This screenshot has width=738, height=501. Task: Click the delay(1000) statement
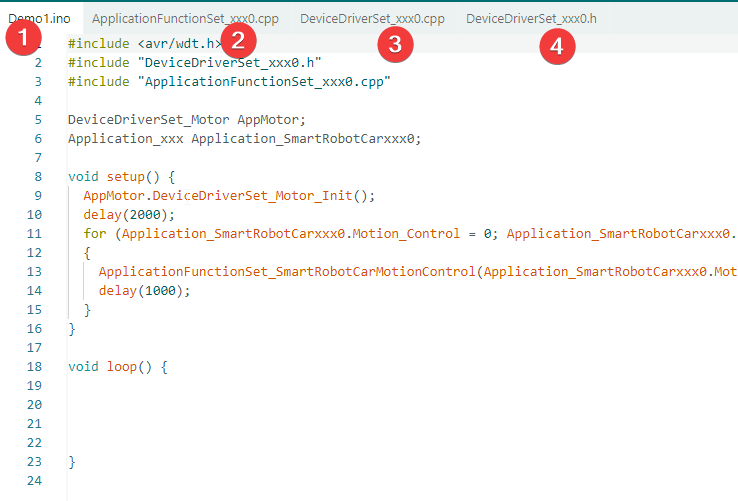[144, 291]
